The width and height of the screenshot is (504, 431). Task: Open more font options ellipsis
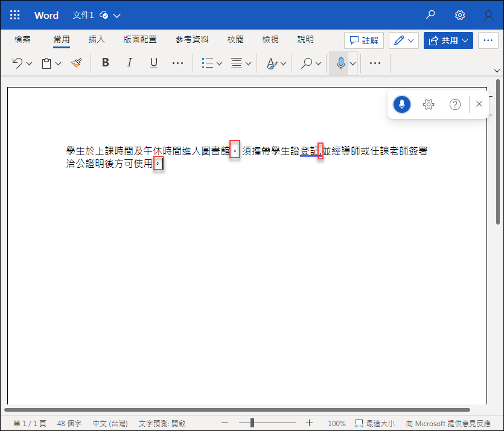pyautogui.click(x=177, y=63)
